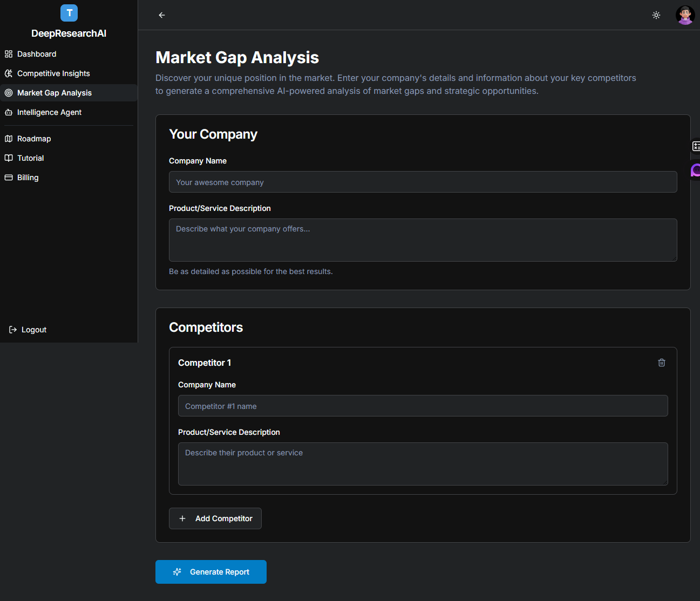
Task: Open the user profile avatar
Action: (684, 15)
